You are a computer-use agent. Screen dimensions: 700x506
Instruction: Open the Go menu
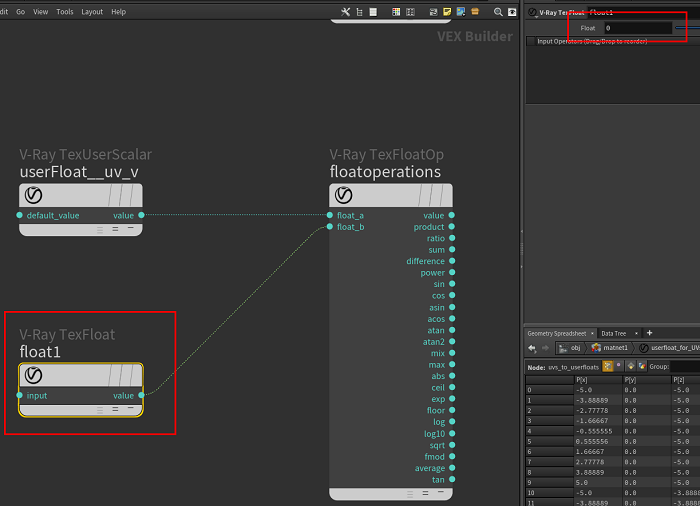pyautogui.click(x=21, y=12)
